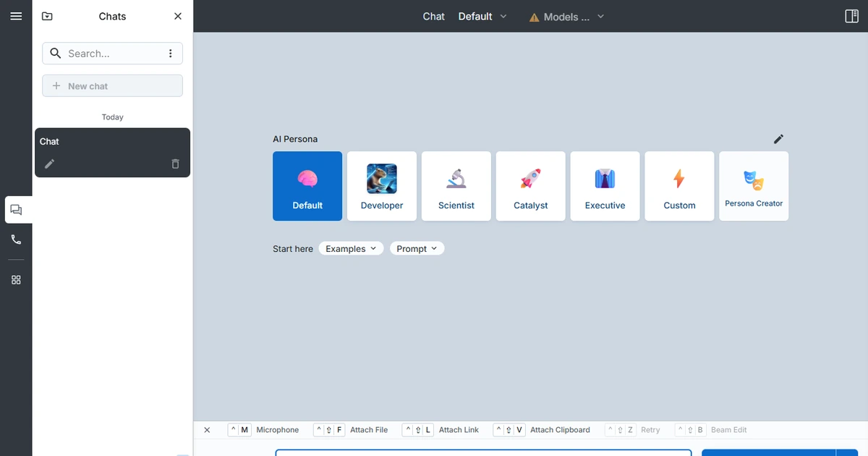Click the Attach File shortcut
868x456 pixels.
click(x=351, y=430)
